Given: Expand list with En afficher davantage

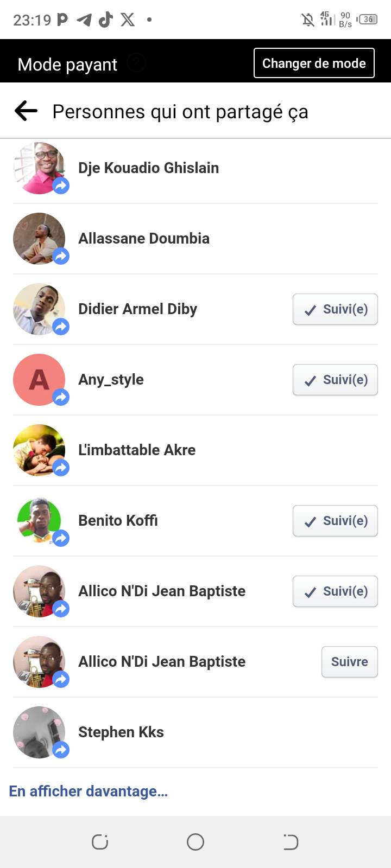Looking at the screenshot, I should tap(89, 791).
